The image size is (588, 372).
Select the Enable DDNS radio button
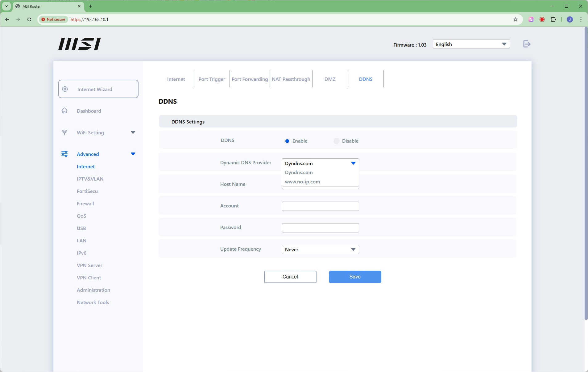click(287, 141)
